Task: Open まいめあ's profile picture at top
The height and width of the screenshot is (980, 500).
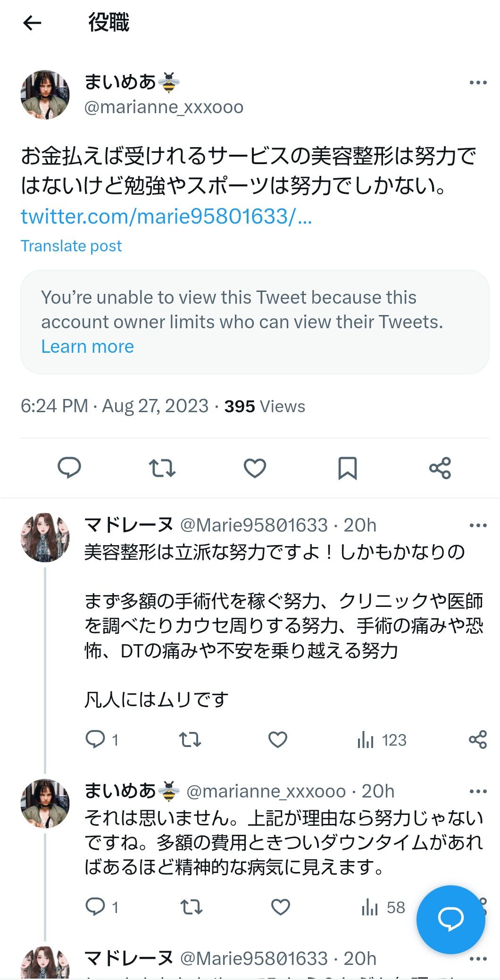Action: click(x=45, y=95)
